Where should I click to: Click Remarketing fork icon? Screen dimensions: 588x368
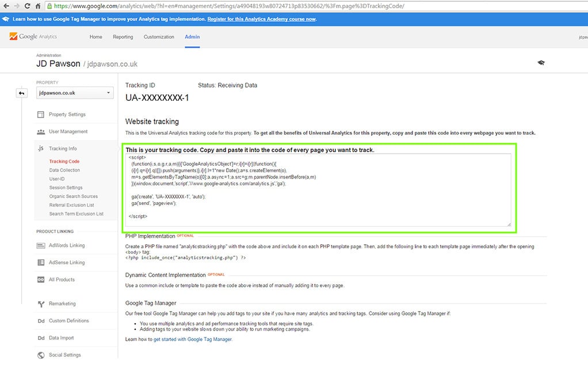[41, 304]
